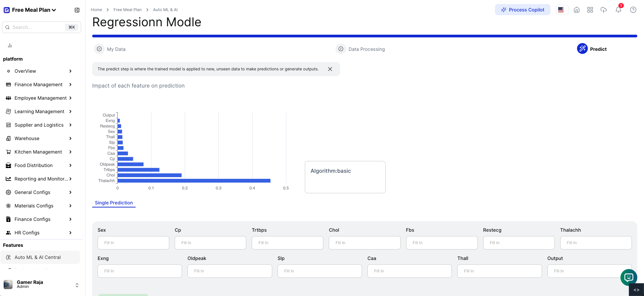Image resolution: width=644 pixels, height=296 pixels.
Task: Open the apps grid icon
Action: (x=590, y=10)
